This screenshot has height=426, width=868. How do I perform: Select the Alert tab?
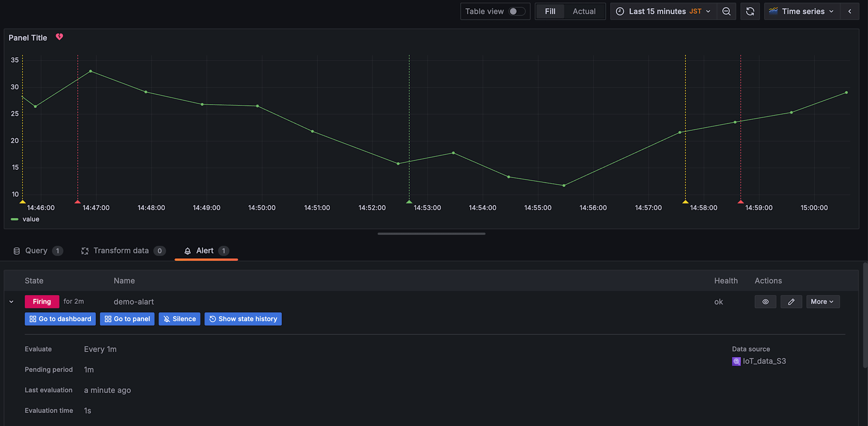click(206, 251)
